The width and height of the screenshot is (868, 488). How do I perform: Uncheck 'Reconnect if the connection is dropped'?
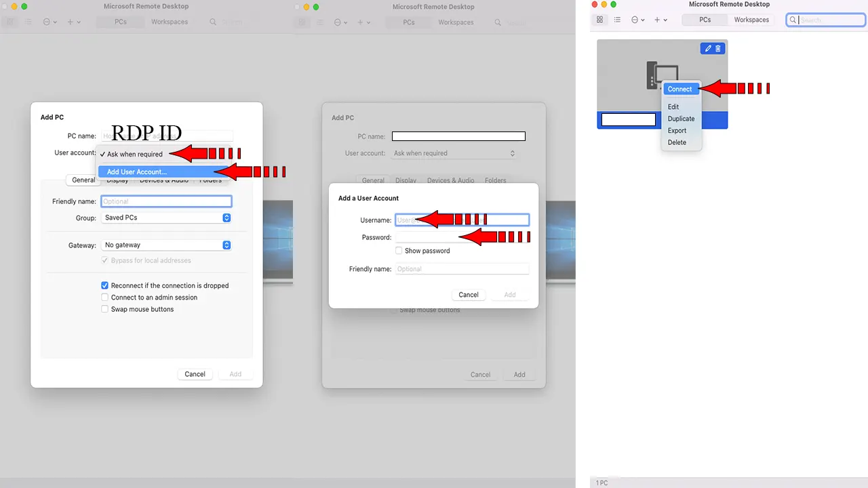(104, 285)
